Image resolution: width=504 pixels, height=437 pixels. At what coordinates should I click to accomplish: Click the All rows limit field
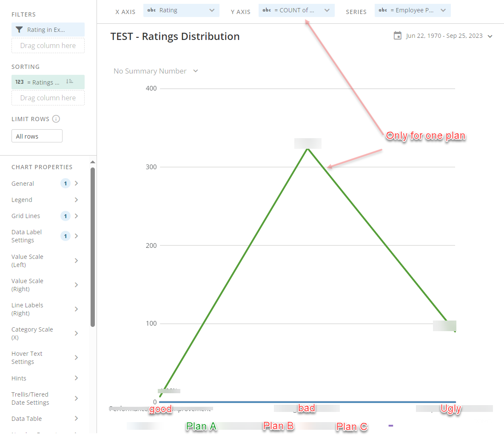click(37, 136)
